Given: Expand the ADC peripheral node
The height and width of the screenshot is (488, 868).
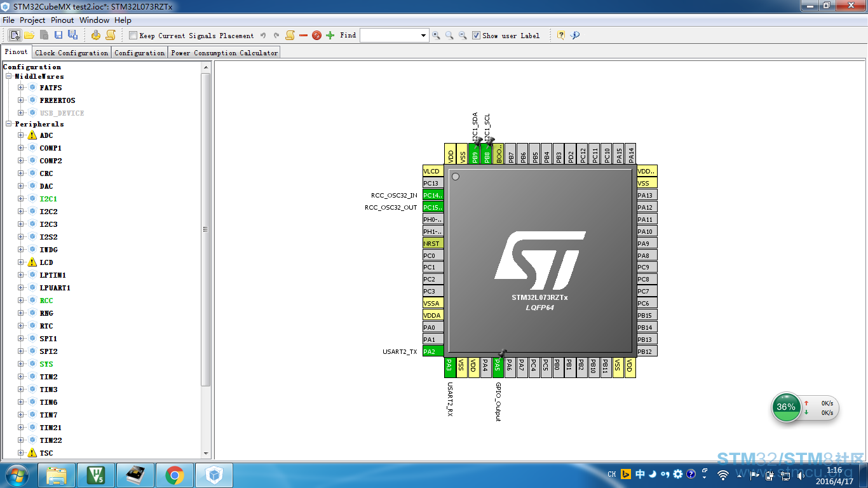Looking at the screenshot, I should (21, 135).
